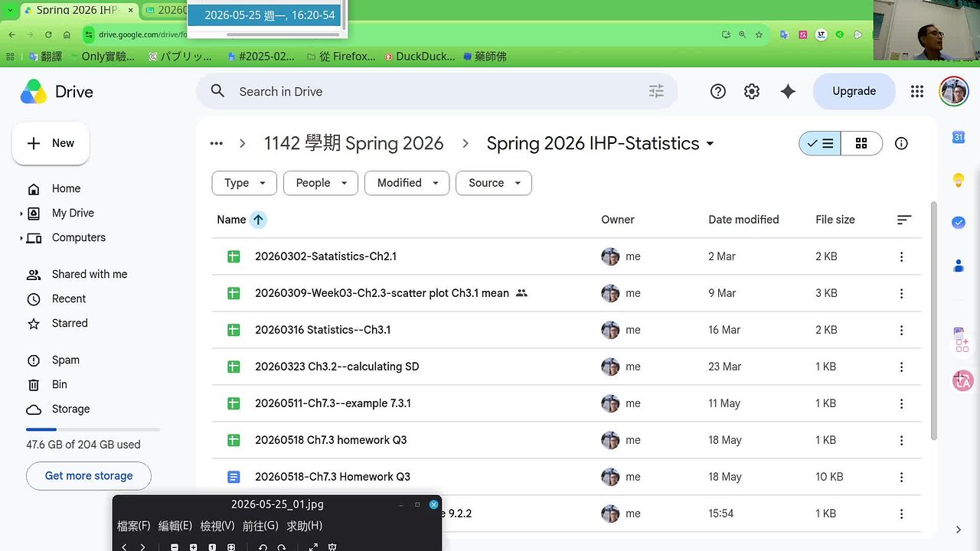The height and width of the screenshot is (551, 980).
Task: Click Get more storage button
Action: coord(89,476)
